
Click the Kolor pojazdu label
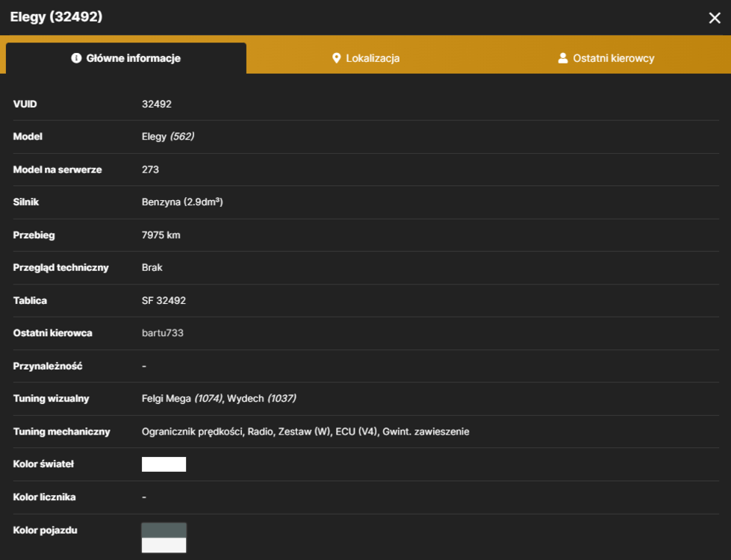click(x=46, y=530)
